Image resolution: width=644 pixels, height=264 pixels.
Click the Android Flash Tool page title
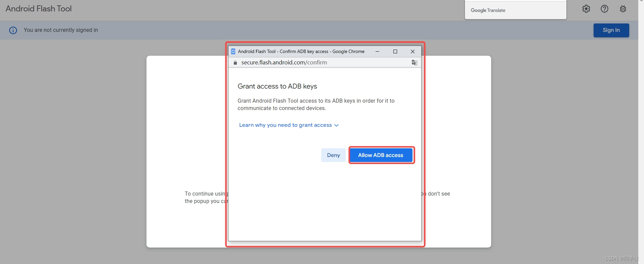[39, 9]
